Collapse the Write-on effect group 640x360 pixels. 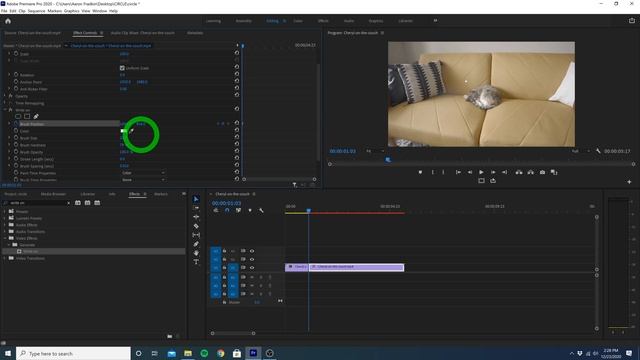[x=5, y=110]
